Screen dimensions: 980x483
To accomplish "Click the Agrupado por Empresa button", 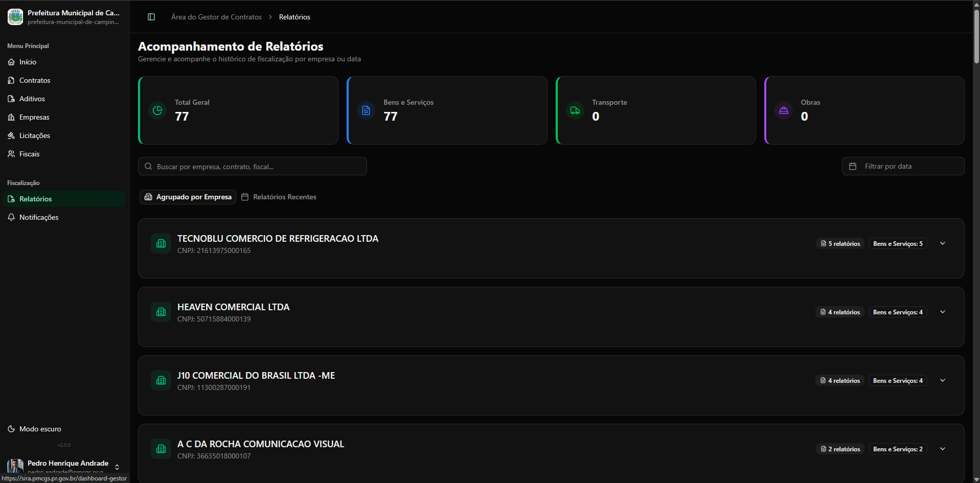I will pos(187,197).
